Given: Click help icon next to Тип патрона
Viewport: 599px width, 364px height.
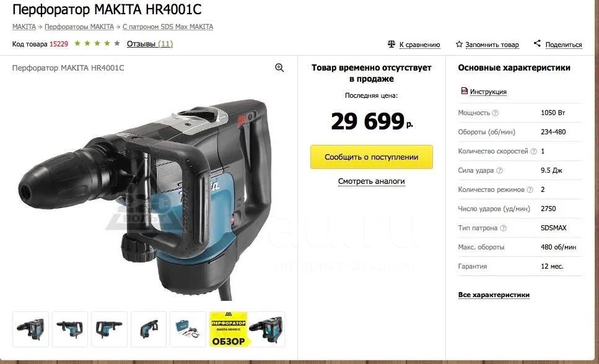Looking at the screenshot, I should (x=503, y=228).
